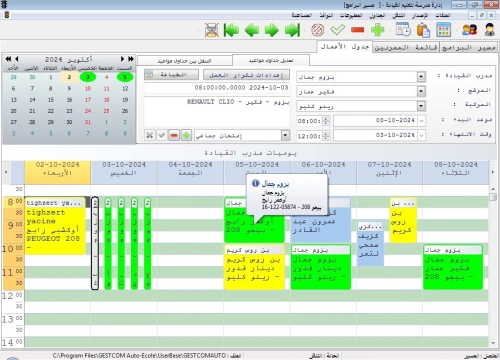This screenshot has height=360, width=500.
Task: Switch to the مسير البرامج tab
Action: (468, 48)
